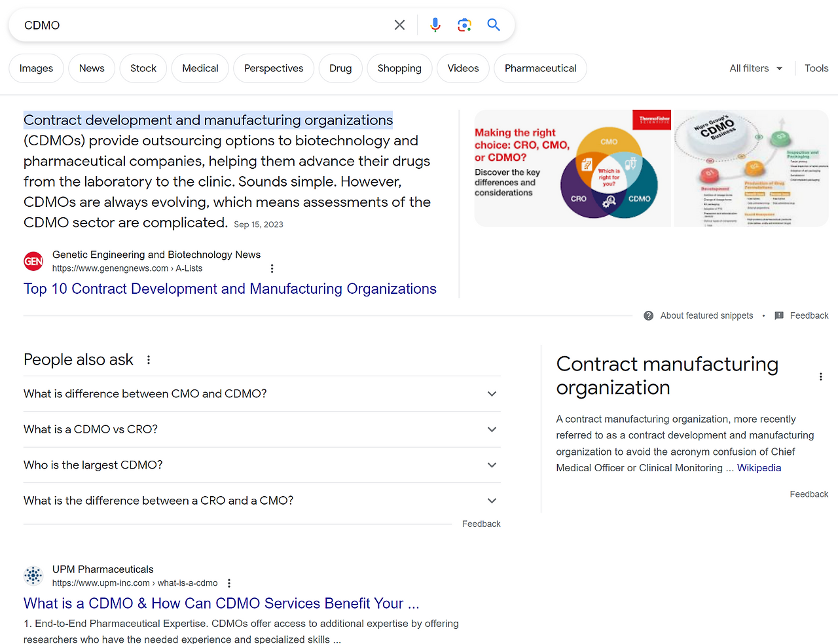Filter results by Medical
838x644 pixels.
pyautogui.click(x=200, y=68)
